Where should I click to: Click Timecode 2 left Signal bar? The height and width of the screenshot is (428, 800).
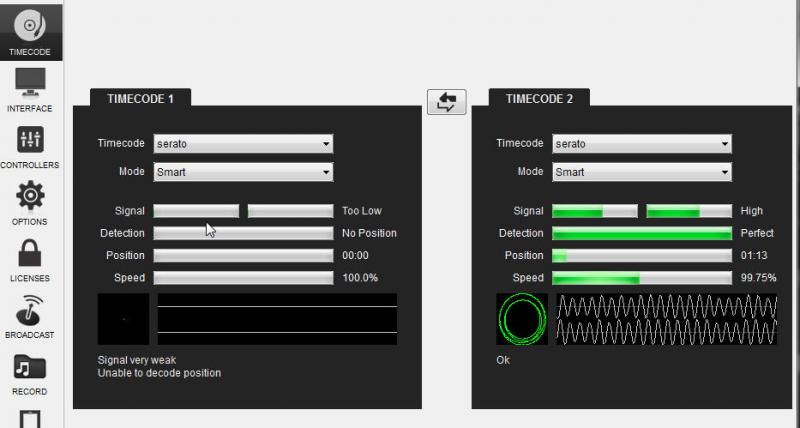[x=595, y=211]
